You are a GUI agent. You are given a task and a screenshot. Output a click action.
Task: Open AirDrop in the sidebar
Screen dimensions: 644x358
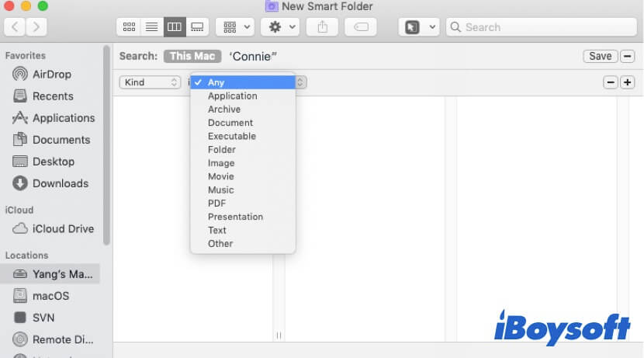pos(51,75)
